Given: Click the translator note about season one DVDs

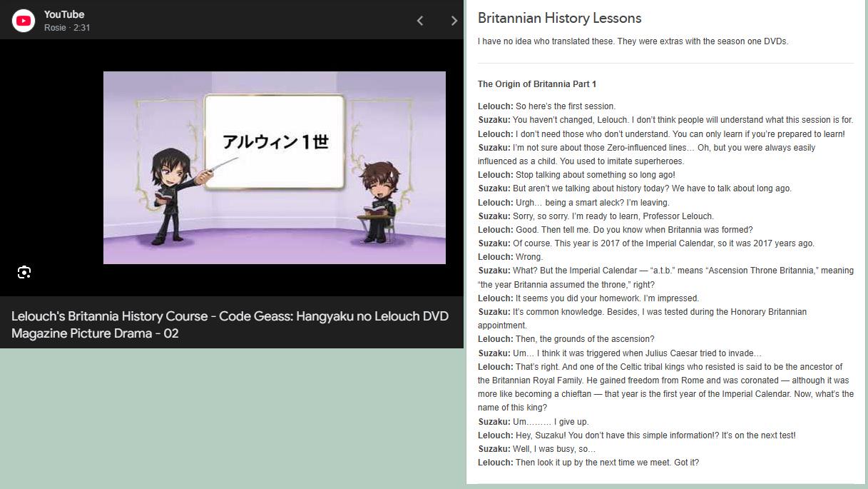Looking at the screenshot, I should (633, 41).
